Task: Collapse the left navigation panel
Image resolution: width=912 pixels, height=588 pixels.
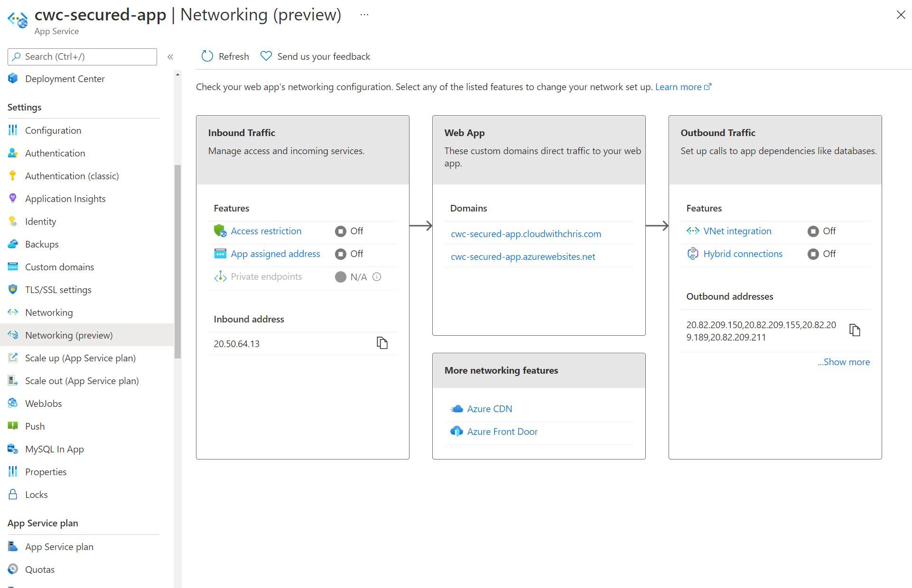Action: (x=171, y=56)
